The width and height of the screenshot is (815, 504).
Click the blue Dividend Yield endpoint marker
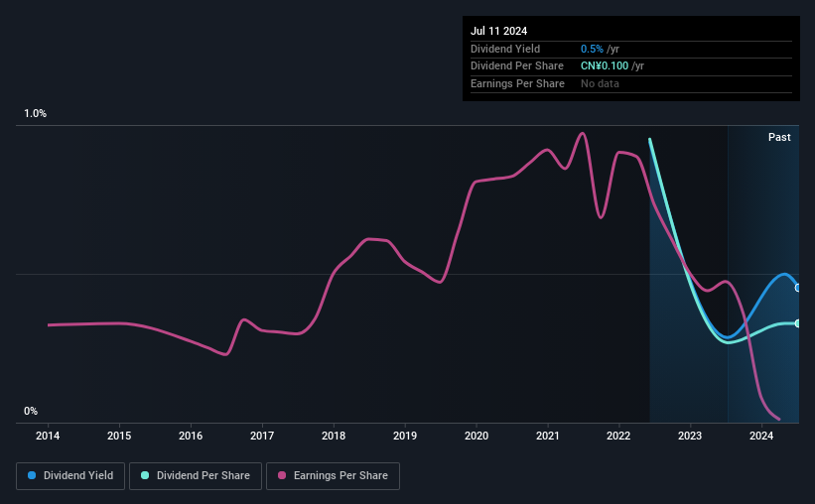click(798, 288)
